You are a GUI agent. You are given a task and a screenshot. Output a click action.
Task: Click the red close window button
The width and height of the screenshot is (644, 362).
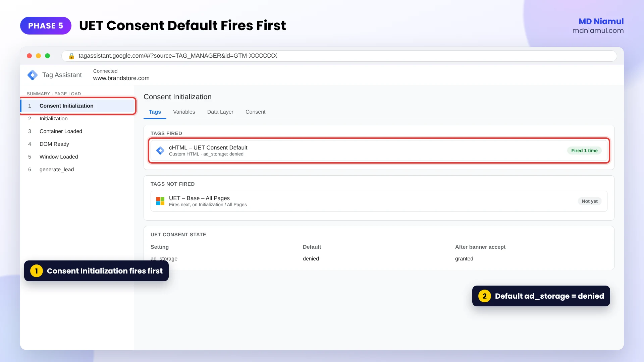coord(29,56)
